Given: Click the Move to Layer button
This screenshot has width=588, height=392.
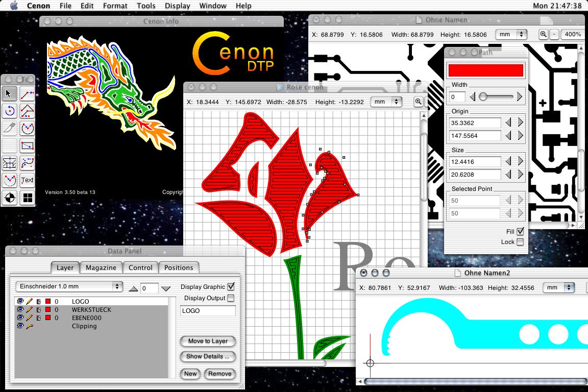Looking at the screenshot, I should pyautogui.click(x=208, y=341).
